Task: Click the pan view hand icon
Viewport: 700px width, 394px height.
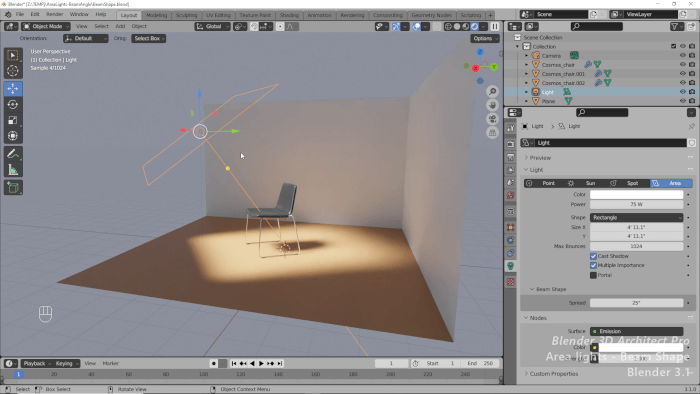Action: pyautogui.click(x=492, y=105)
